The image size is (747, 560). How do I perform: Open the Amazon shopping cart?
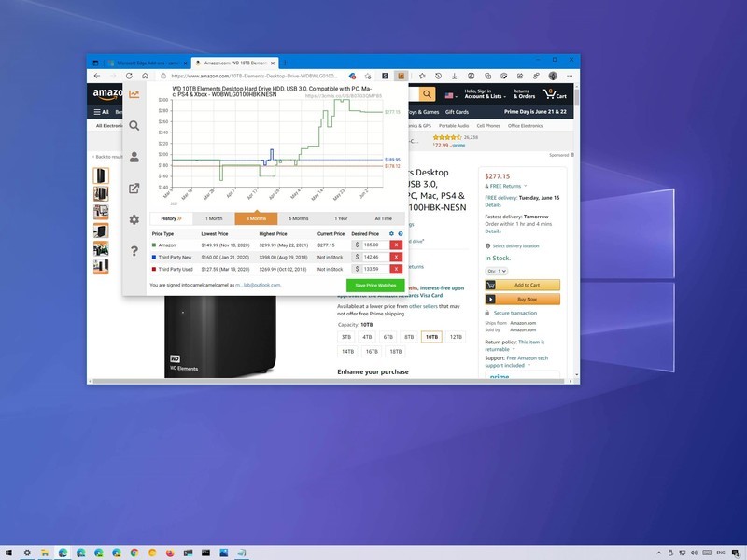[x=555, y=94]
